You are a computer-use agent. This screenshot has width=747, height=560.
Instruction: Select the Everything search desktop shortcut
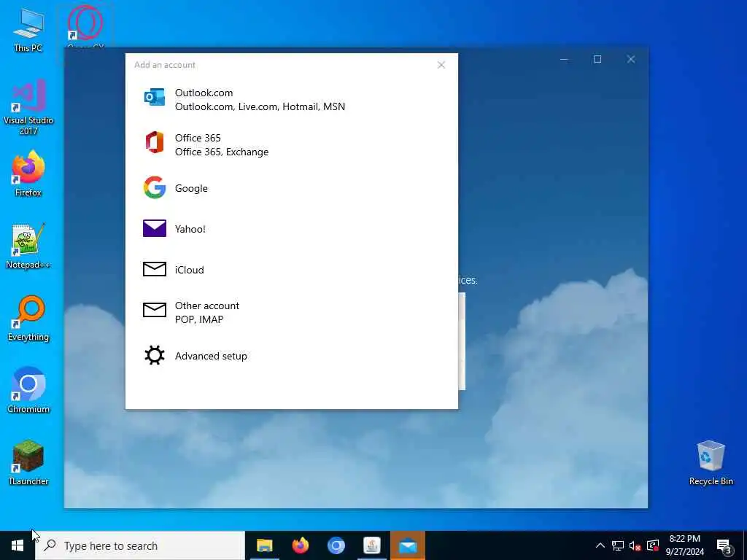click(x=28, y=318)
